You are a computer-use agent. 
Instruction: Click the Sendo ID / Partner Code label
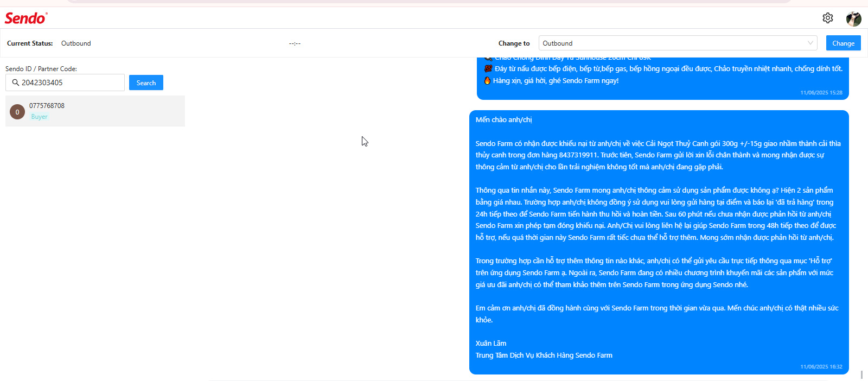41,69
